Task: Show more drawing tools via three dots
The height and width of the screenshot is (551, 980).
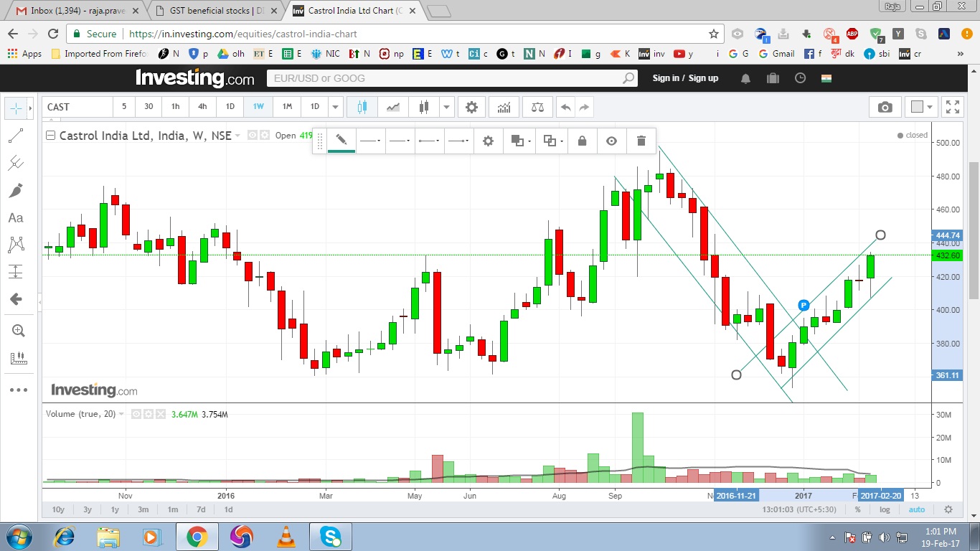Action: tap(18, 390)
